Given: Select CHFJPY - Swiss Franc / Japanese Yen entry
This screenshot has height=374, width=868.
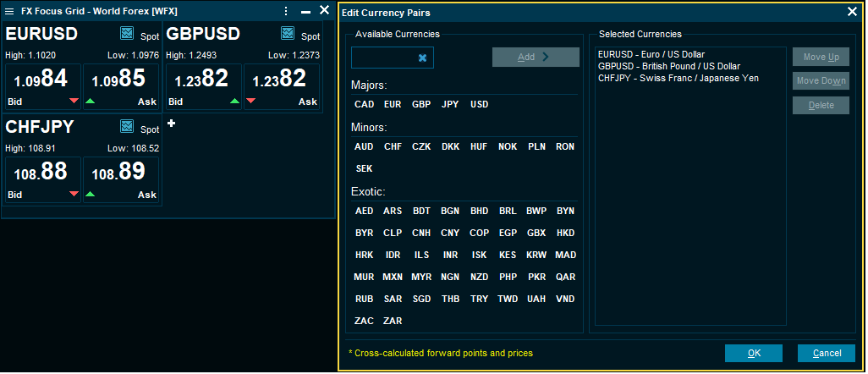Looking at the screenshot, I should pos(678,78).
